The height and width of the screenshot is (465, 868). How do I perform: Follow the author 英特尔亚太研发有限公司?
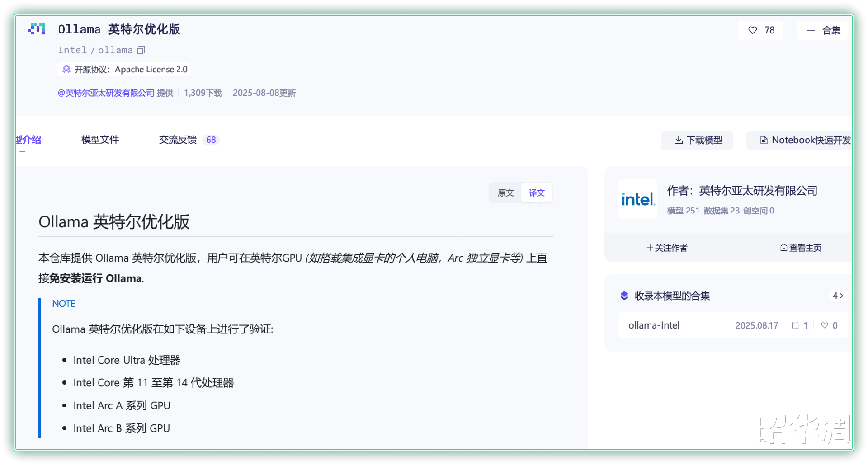667,248
